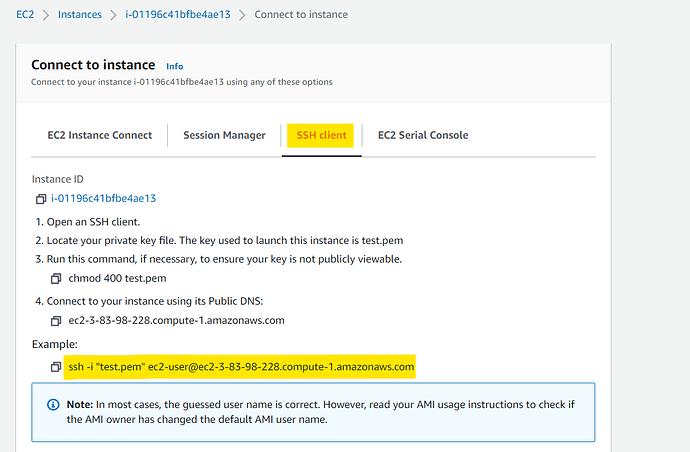Copy the public DNS address via its icon
This screenshot has height=452, width=690.
[57, 321]
